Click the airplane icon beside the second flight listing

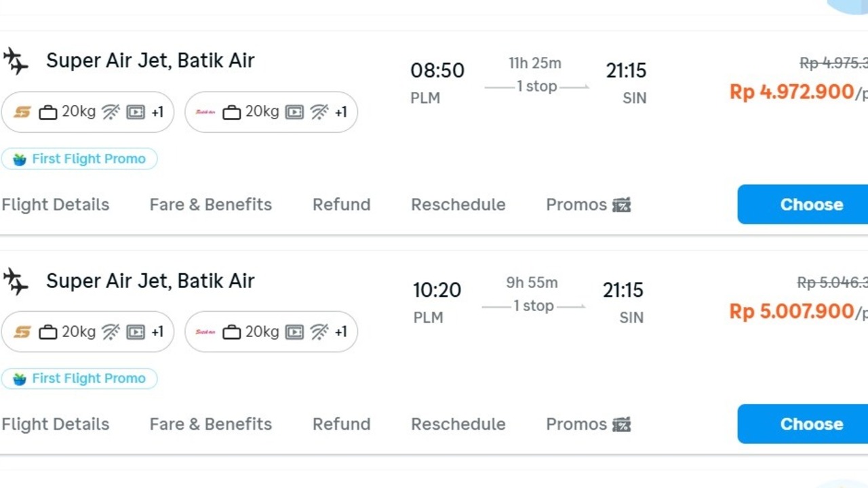(x=15, y=281)
